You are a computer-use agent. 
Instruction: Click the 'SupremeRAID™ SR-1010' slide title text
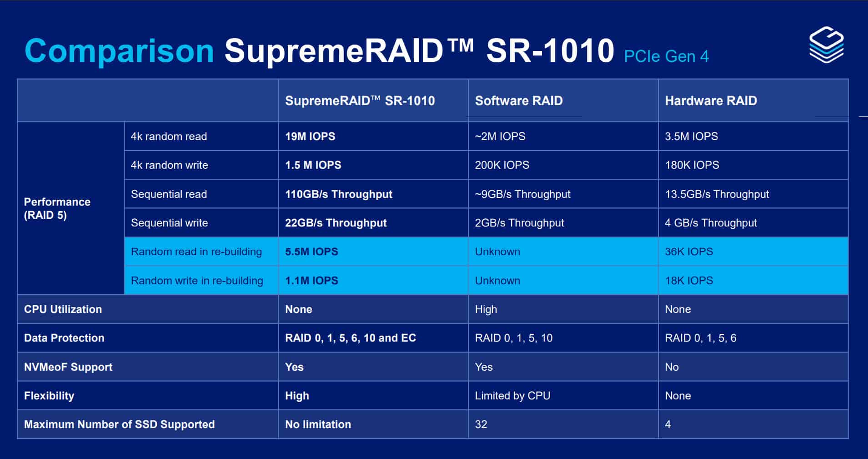pyautogui.click(x=419, y=50)
